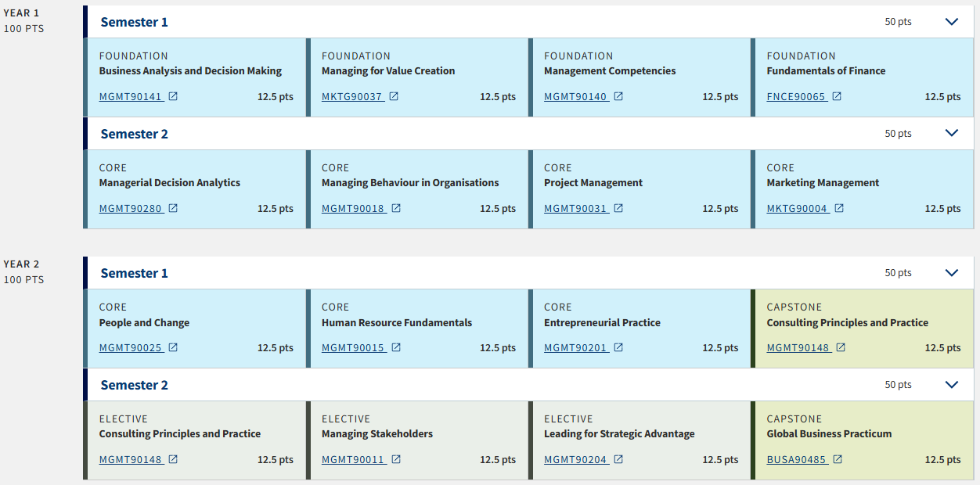Screen dimensions: 980x485
Task: Click external link icon beside FNCE90065
Action: [x=837, y=97]
